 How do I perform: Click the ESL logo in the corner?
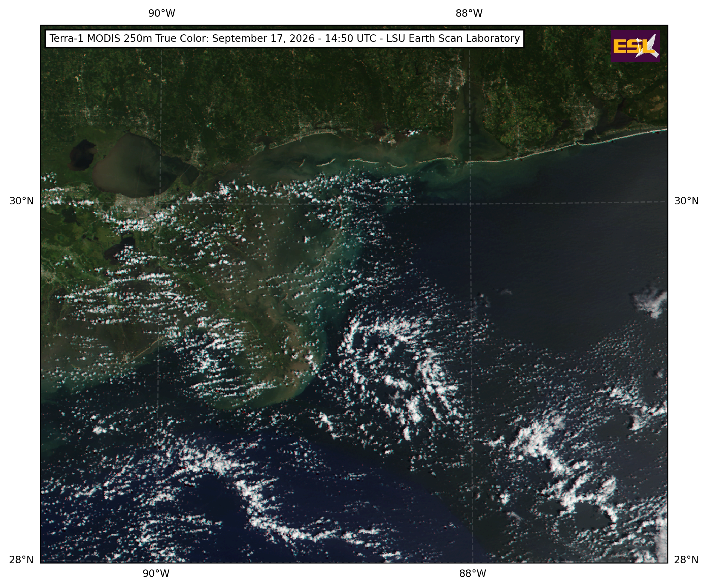(635, 46)
